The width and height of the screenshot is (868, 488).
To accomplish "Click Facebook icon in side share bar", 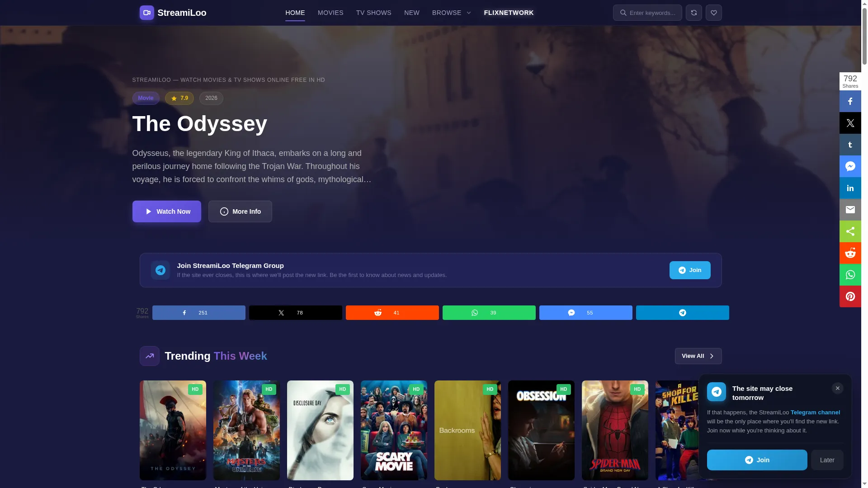I will [x=850, y=101].
